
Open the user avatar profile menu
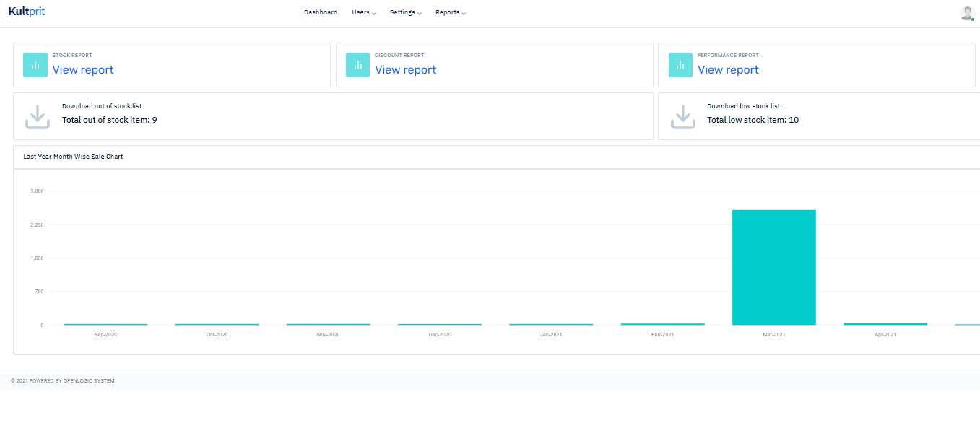967,13
